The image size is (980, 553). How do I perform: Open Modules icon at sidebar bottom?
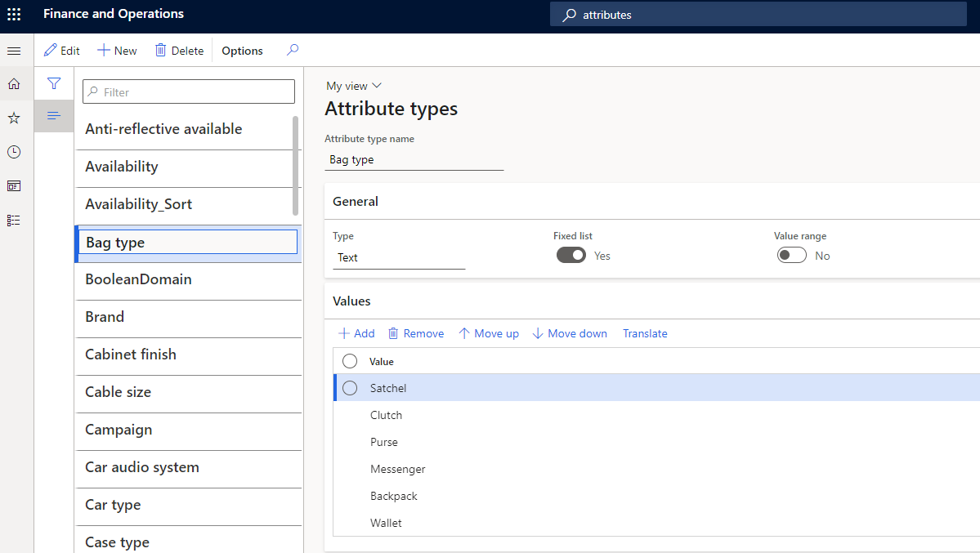click(x=13, y=219)
